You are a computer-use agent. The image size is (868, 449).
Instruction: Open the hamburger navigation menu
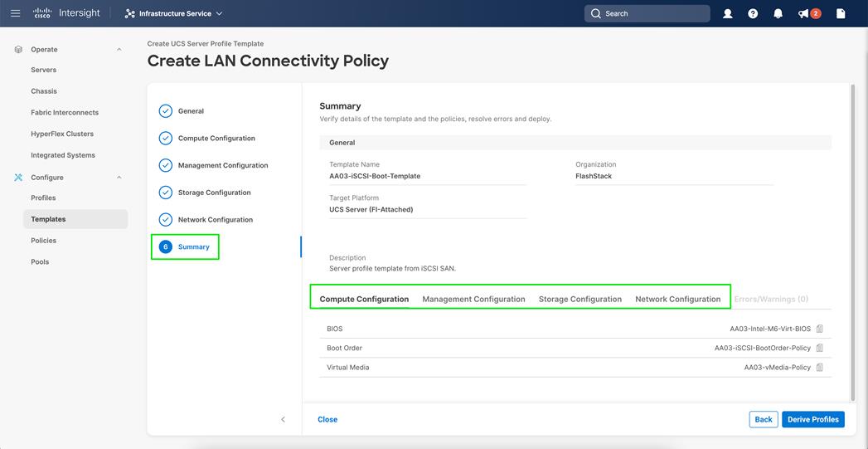tap(15, 13)
